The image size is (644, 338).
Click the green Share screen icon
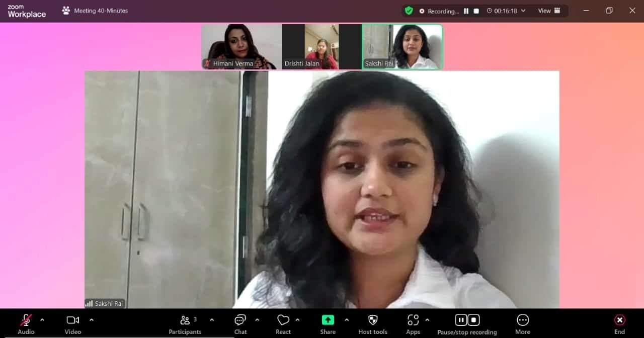[x=328, y=320]
